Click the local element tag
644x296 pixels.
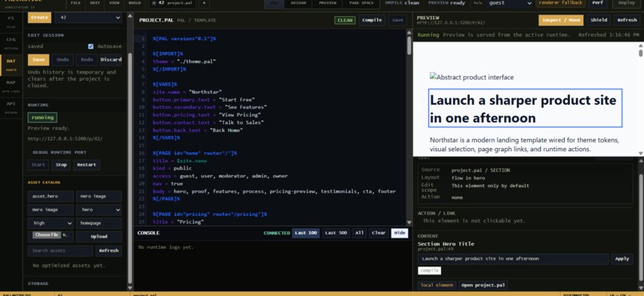tap(437, 286)
